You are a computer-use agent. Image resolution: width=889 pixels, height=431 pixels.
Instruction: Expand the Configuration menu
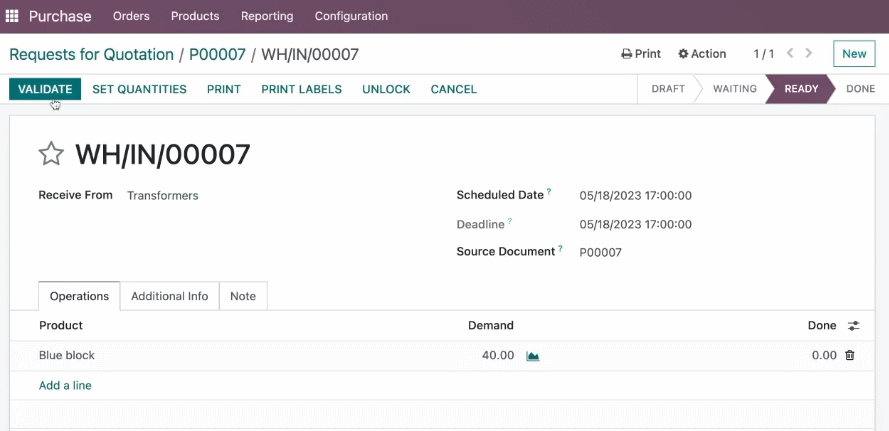tap(352, 16)
